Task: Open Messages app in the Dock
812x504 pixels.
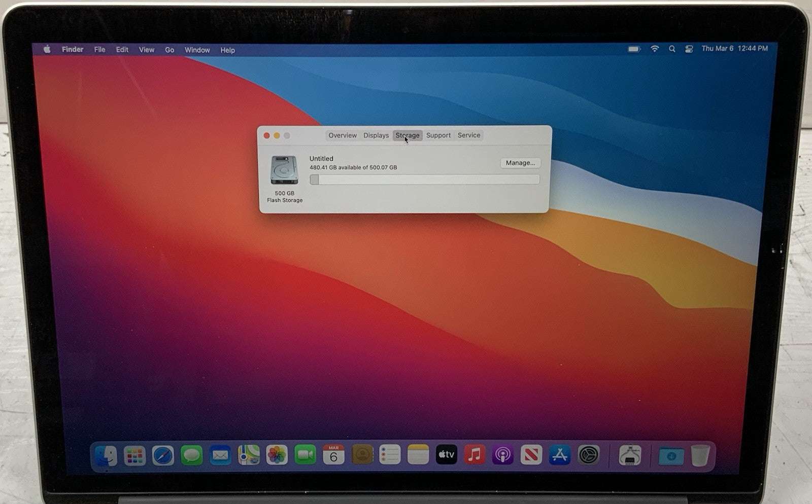Action: 191,455
